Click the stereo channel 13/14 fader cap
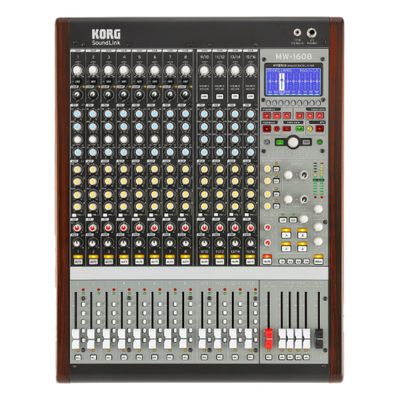Image resolution: width=400 pixels, height=400 pixels. coord(233,339)
